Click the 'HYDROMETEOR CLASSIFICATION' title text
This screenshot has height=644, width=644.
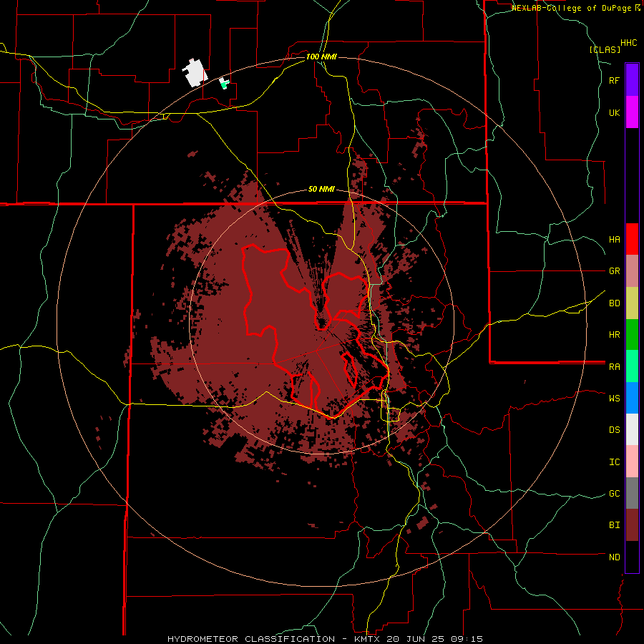click(251, 639)
